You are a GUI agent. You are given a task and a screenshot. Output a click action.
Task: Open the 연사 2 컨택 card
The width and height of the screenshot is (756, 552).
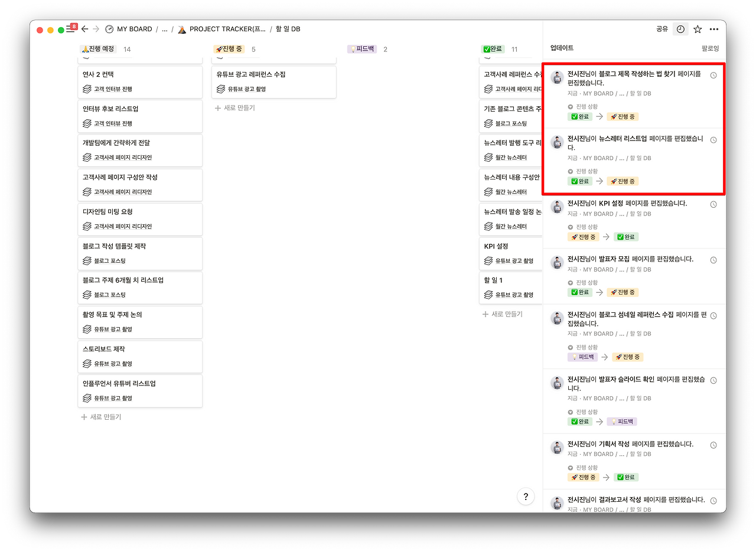click(x=140, y=81)
